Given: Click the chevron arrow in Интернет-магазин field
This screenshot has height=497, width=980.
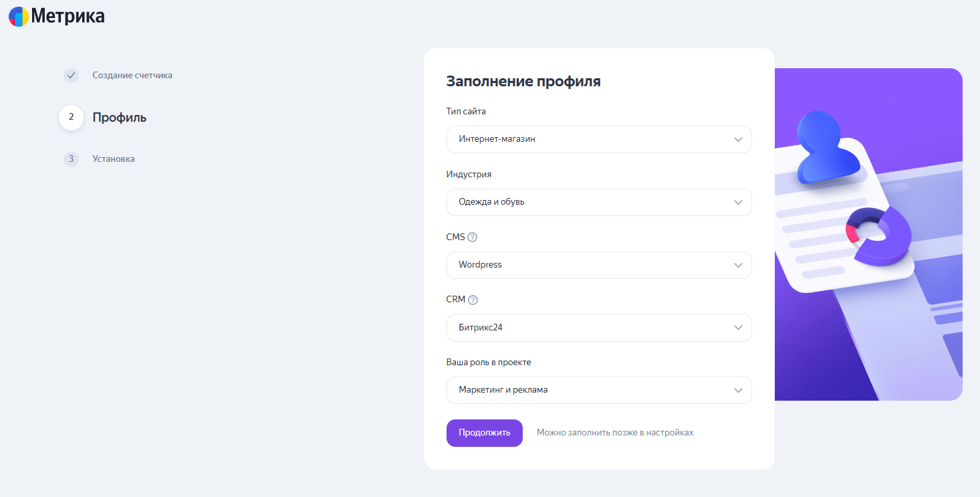Looking at the screenshot, I should (738, 140).
